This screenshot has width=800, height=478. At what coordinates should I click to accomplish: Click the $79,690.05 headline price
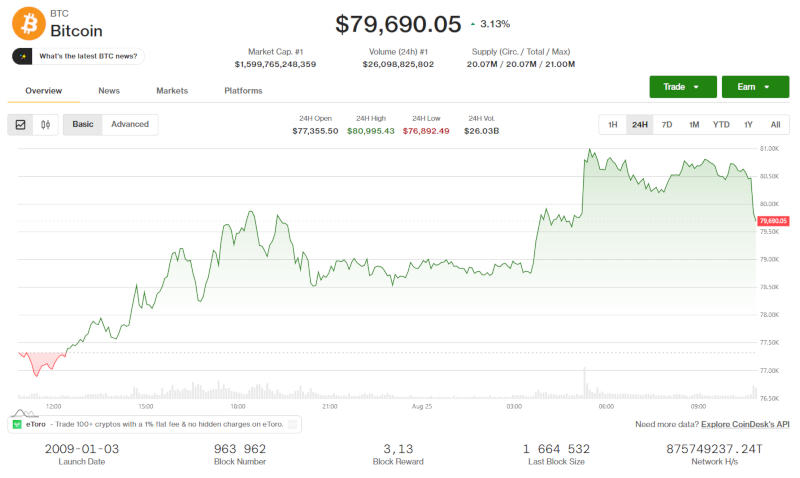point(398,24)
